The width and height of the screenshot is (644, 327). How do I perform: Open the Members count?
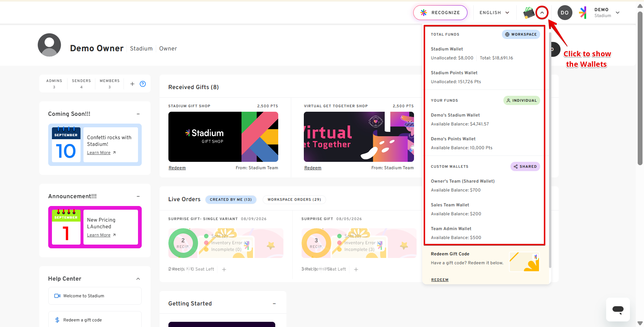[x=109, y=84]
